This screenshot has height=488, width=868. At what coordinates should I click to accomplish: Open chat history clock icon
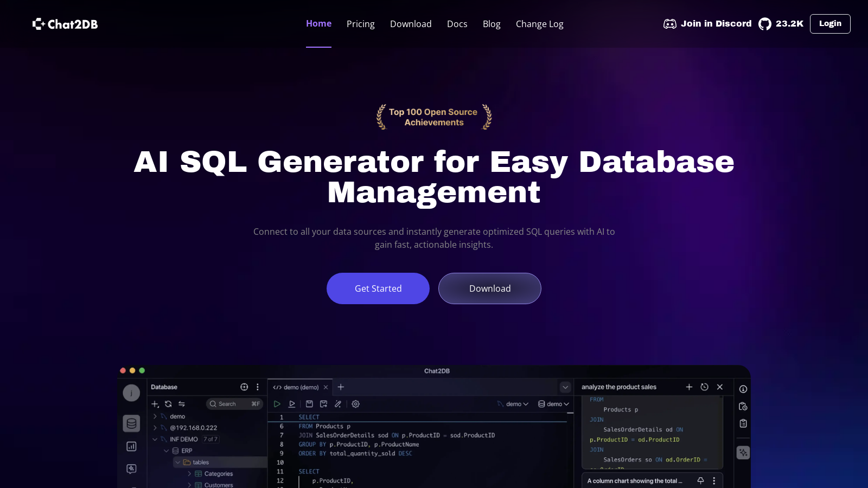point(704,387)
